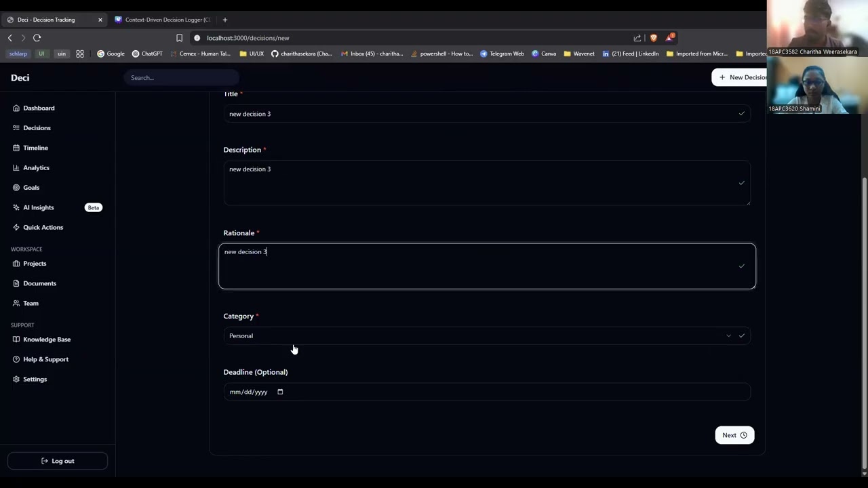Switch to Context-Driven Decision Logger tab
Screen dimensions: 868x488
point(163,20)
